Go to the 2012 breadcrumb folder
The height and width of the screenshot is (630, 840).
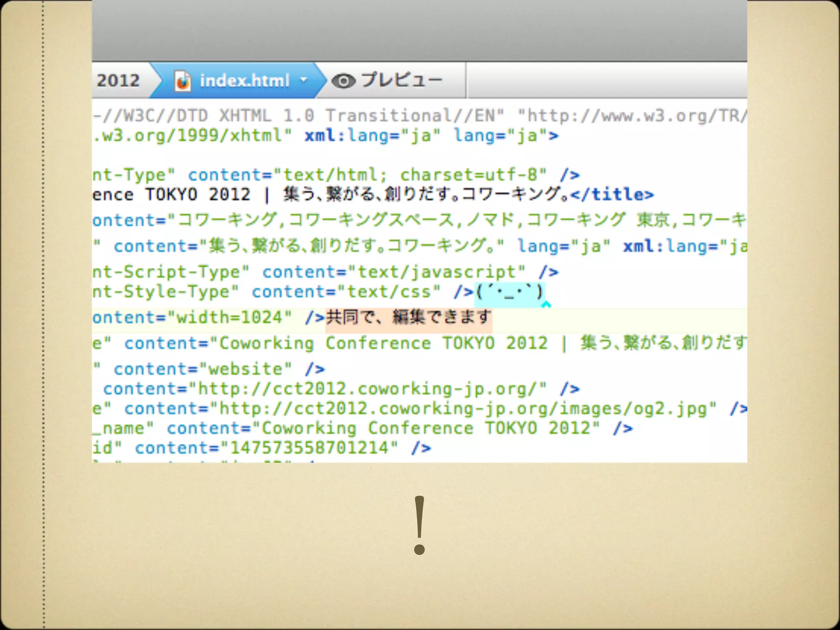pyautogui.click(x=118, y=80)
